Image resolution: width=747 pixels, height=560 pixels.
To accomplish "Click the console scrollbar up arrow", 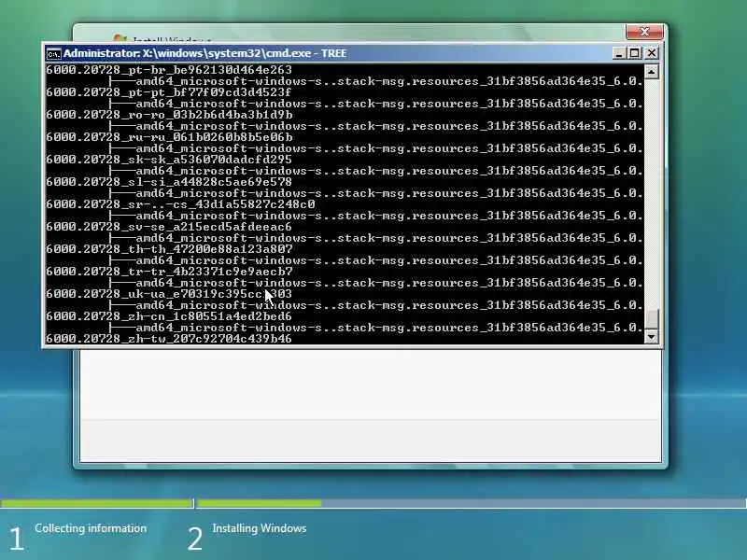I will click(651, 72).
